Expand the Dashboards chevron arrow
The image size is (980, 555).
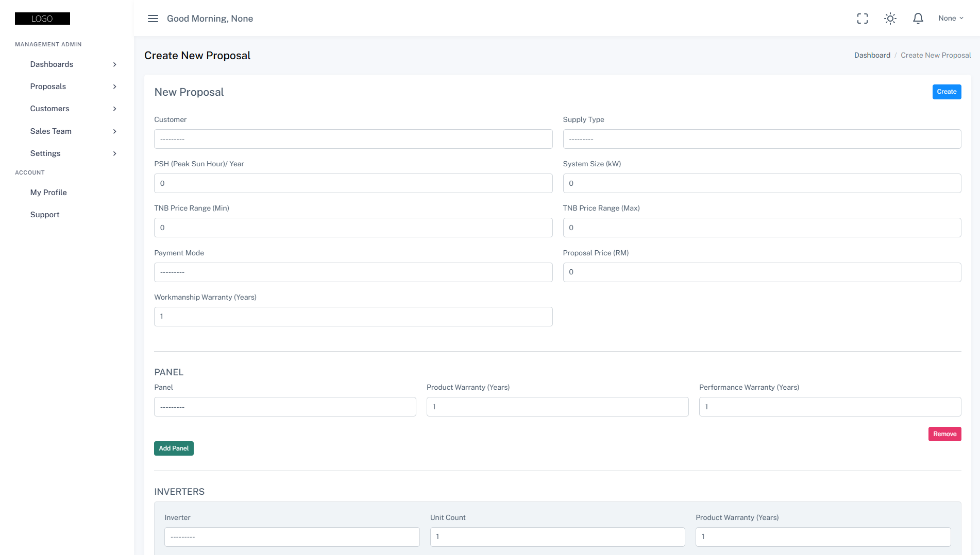[114, 64]
